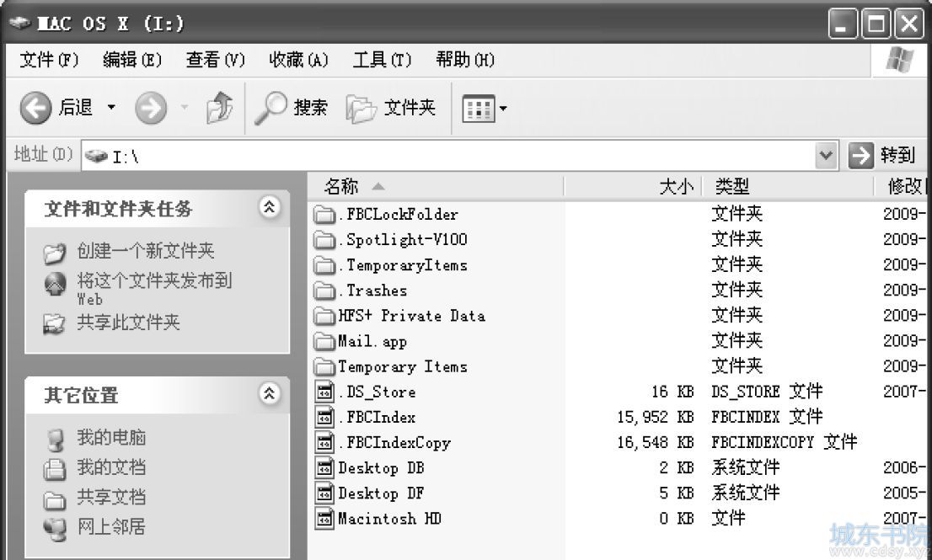Click the new folder task icon
This screenshot has height=560, width=932.
coord(54,253)
